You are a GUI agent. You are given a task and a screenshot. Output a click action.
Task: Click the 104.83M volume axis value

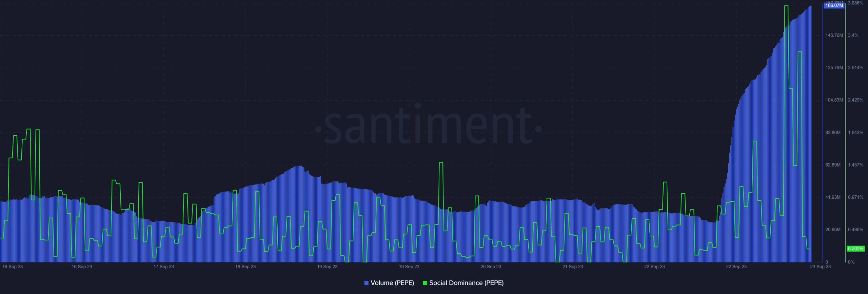pos(834,100)
